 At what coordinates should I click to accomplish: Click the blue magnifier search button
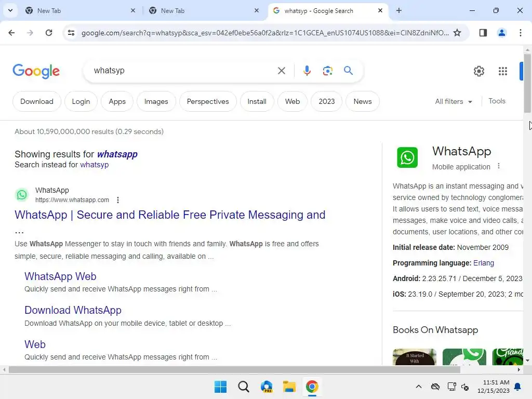coord(348,71)
